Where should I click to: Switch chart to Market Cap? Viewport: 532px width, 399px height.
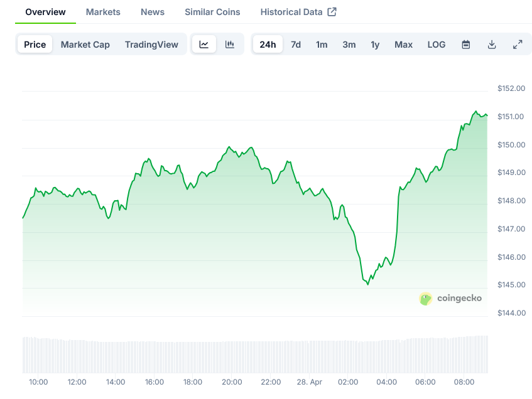[x=85, y=45]
